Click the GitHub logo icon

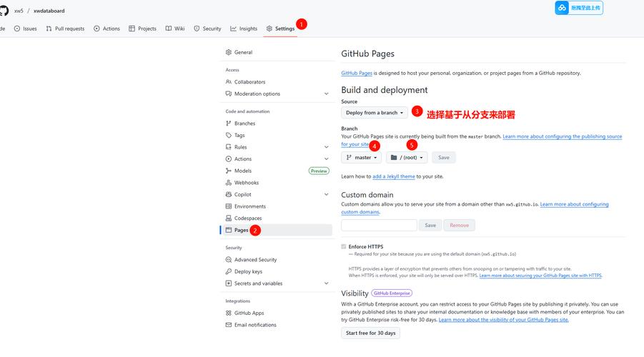[x=3, y=11]
